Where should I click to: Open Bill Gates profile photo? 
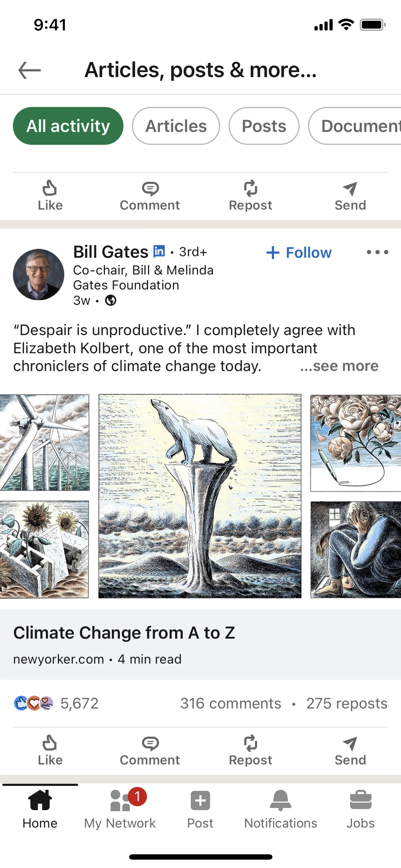38,275
